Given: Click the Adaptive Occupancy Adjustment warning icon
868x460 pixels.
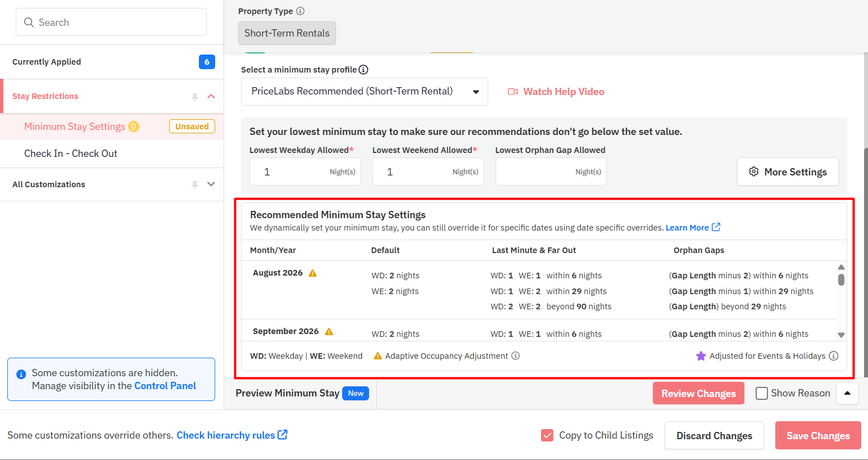Looking at the screenshot, I should click(378, 356).
